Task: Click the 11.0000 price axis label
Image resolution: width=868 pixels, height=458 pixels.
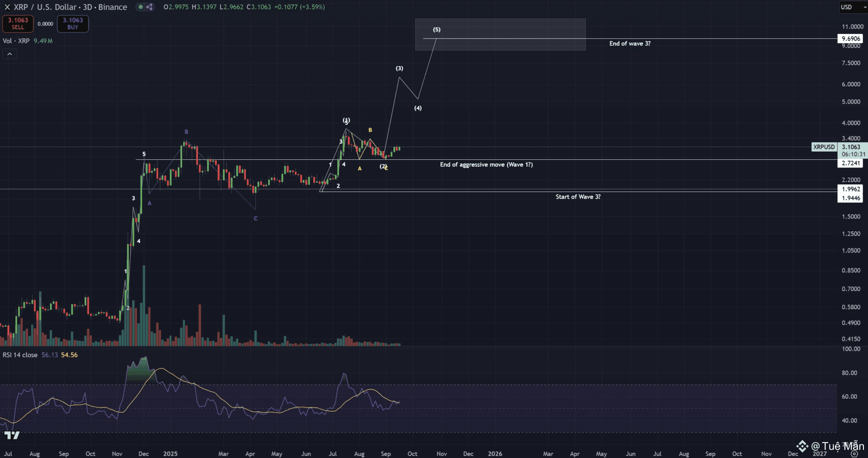Action: [852, 27]
